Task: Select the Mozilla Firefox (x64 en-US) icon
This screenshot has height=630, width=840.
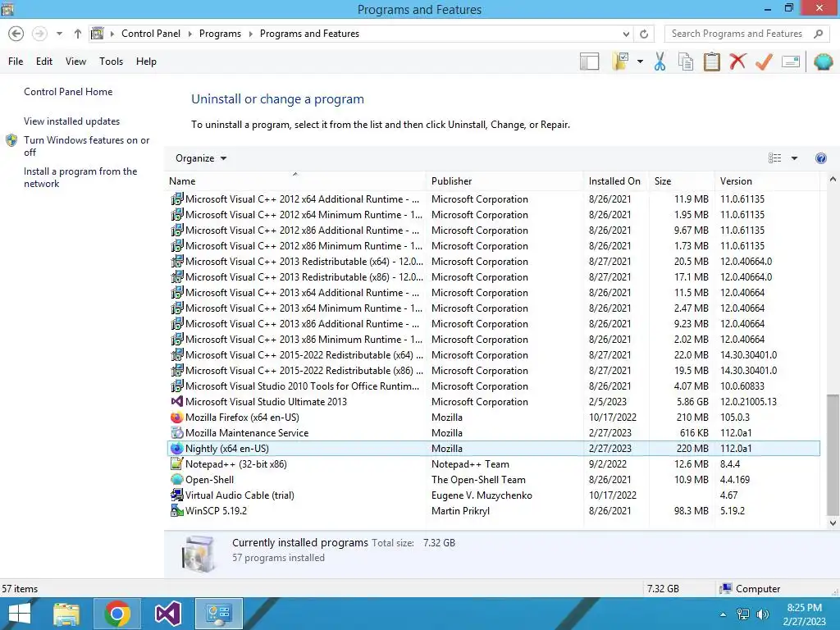Action: (177, 418)
